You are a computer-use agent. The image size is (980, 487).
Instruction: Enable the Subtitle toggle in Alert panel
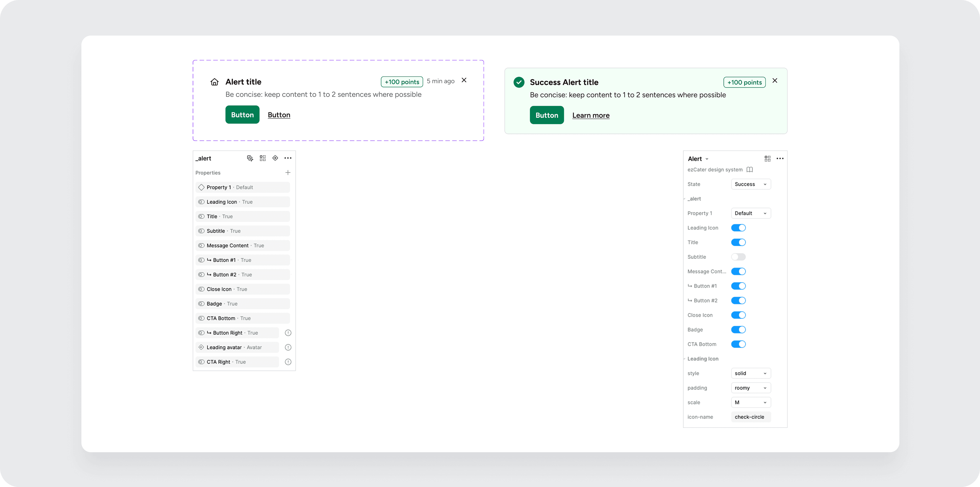[738, 257]
